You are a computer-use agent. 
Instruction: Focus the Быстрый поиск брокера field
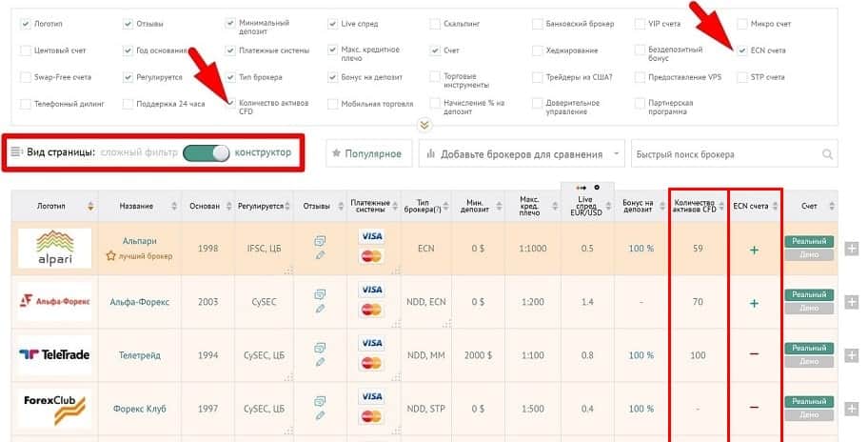coord(734,153)
